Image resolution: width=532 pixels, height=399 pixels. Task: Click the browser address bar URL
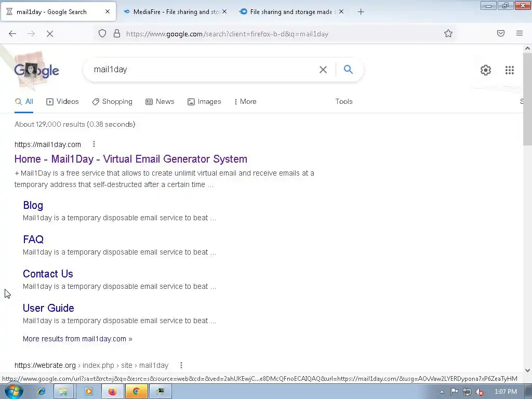(227, 34)
